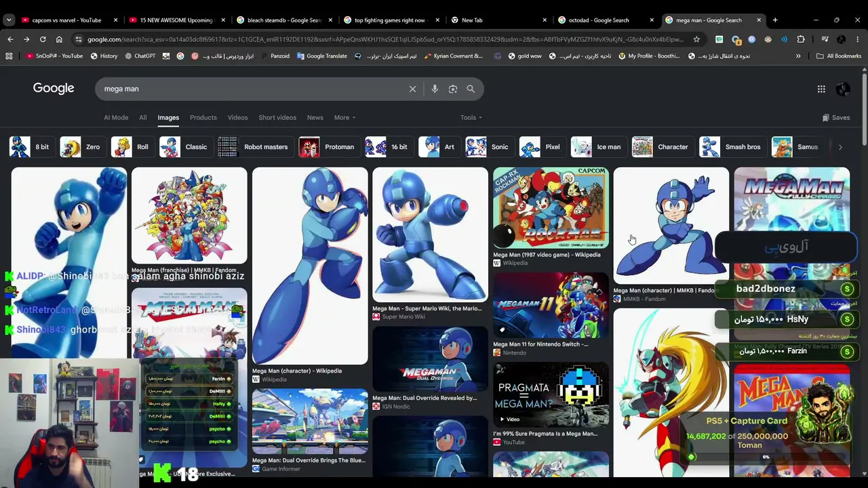
Task: Click the browser address bar URL
Action: tap(385, 39)
